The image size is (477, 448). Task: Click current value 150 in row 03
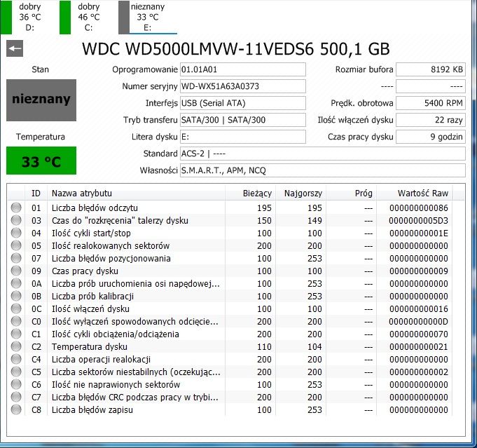264,221
